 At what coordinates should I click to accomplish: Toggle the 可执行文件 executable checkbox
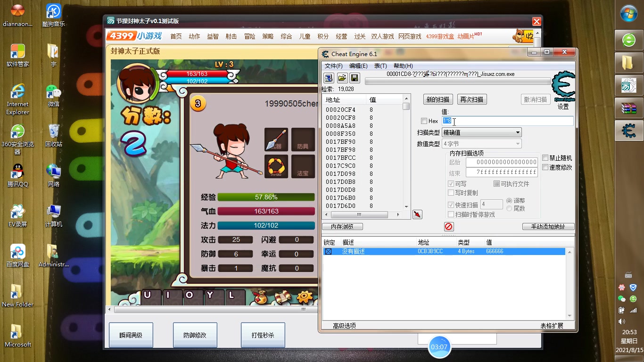(496, 184)
